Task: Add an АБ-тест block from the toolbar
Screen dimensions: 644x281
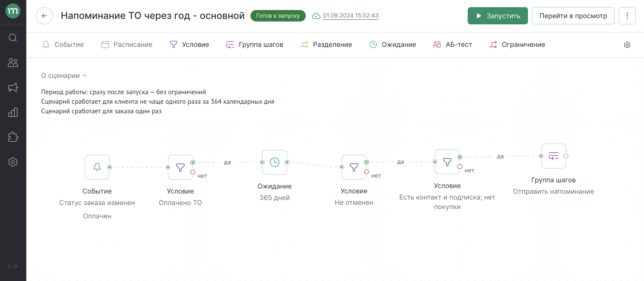Action: (x=453, y=45)
